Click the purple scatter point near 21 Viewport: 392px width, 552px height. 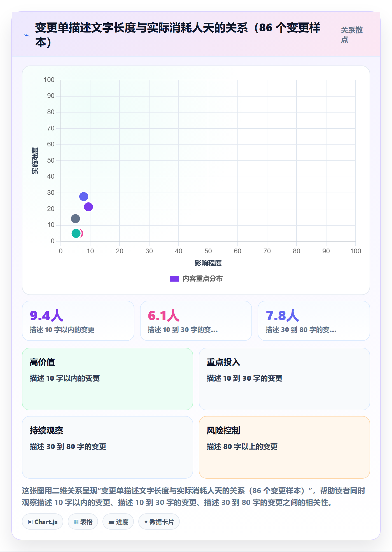[x=88, y=207]
